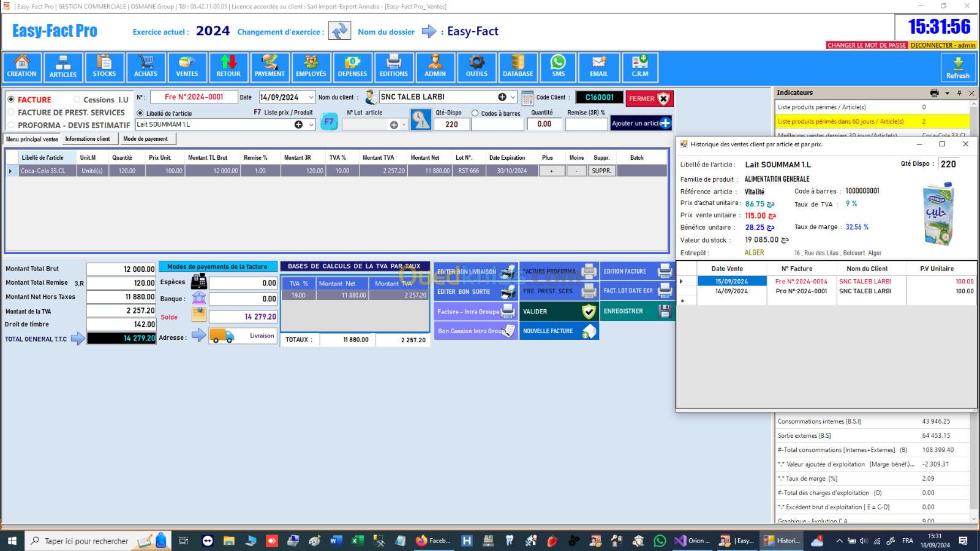980x551 pixels.
Task: Select the FACTURE DE PREST. SERVICES option
Action: pyautogui.click(x=11, y=113)
